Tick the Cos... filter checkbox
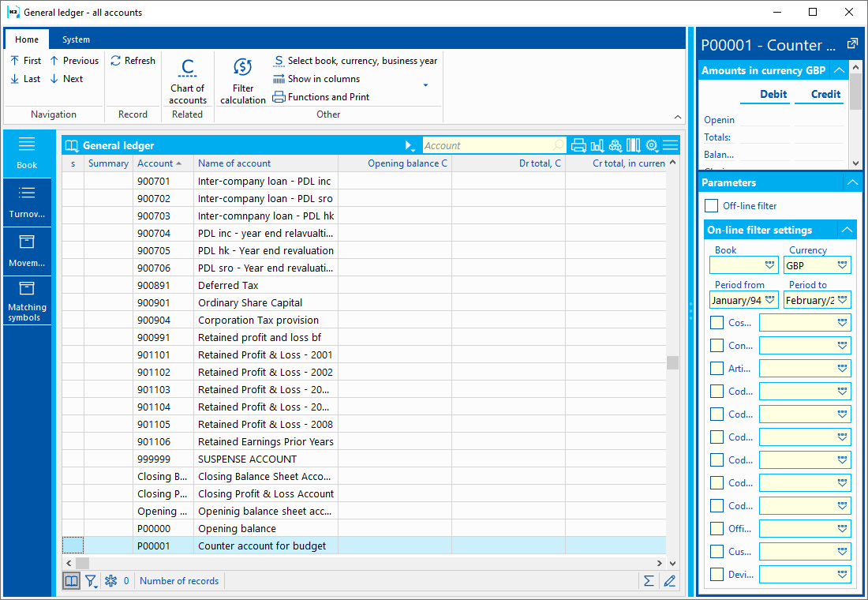Image resolution: width=868 pixels, height=600 pixels. coord(716,322)
